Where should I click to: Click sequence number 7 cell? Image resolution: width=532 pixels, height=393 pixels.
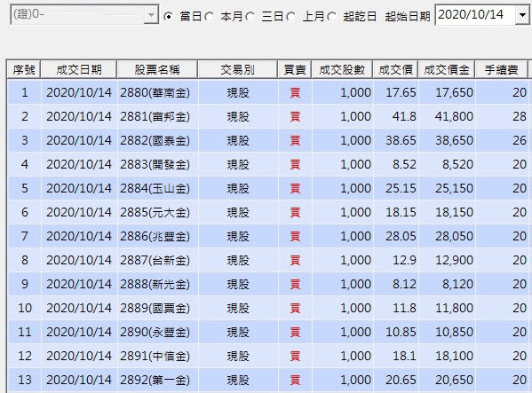[x=25, y=236]
